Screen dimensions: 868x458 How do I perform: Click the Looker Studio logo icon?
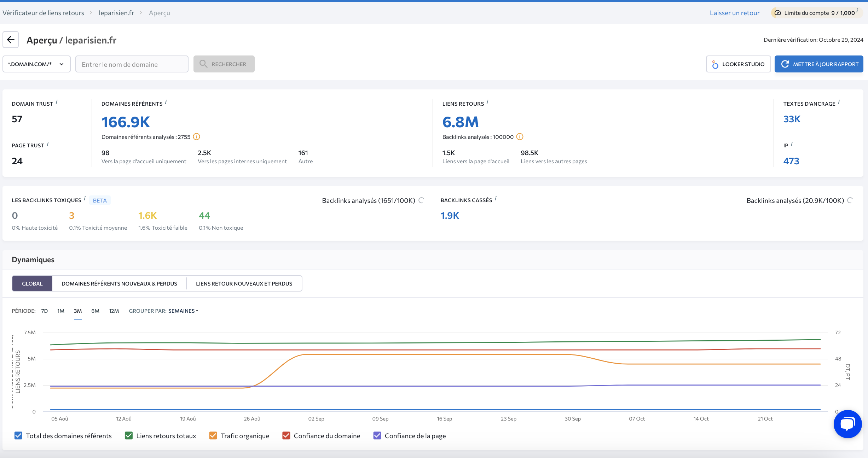pyautogui.click(x=715, y=64)
